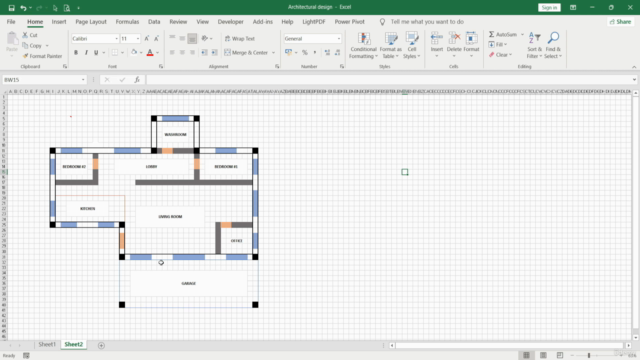
Task: Add a new sheet with the plus button
Action: coord(101,346)
